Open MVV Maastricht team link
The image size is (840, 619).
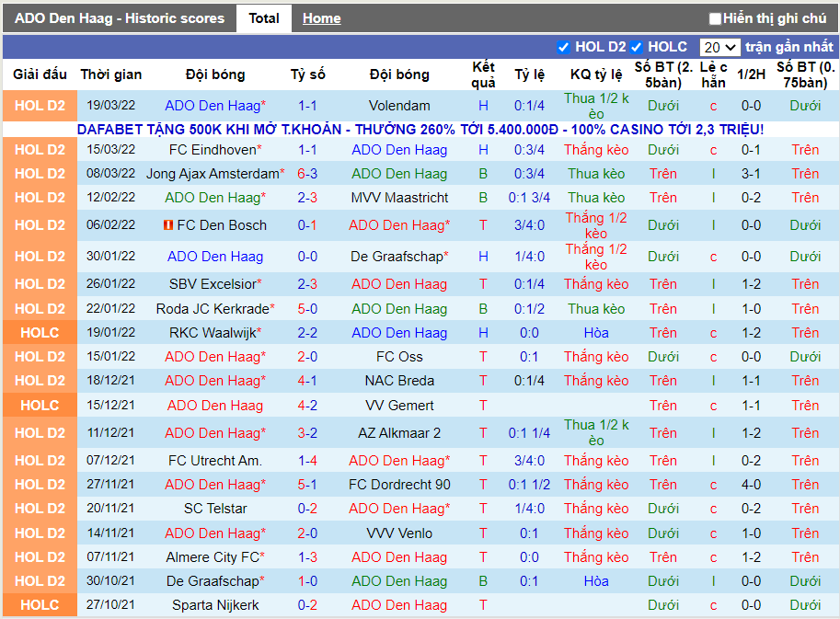point(399,198)
